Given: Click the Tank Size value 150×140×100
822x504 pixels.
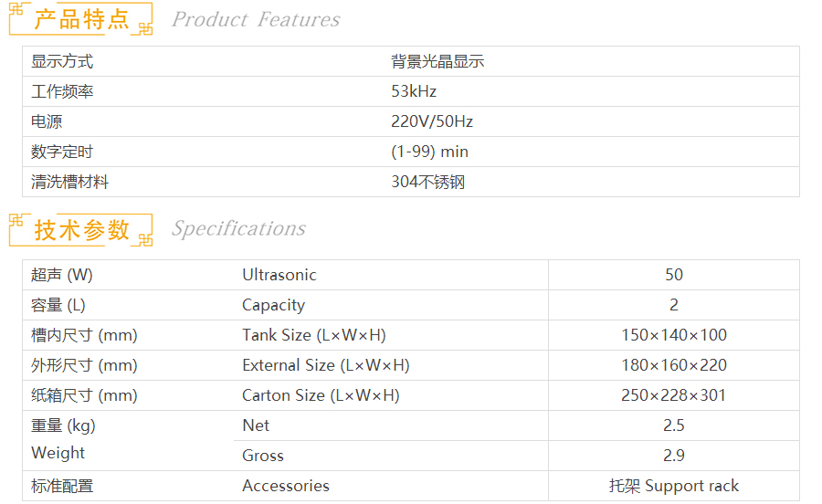Looking at the screenshot, I should pos(674,335).
